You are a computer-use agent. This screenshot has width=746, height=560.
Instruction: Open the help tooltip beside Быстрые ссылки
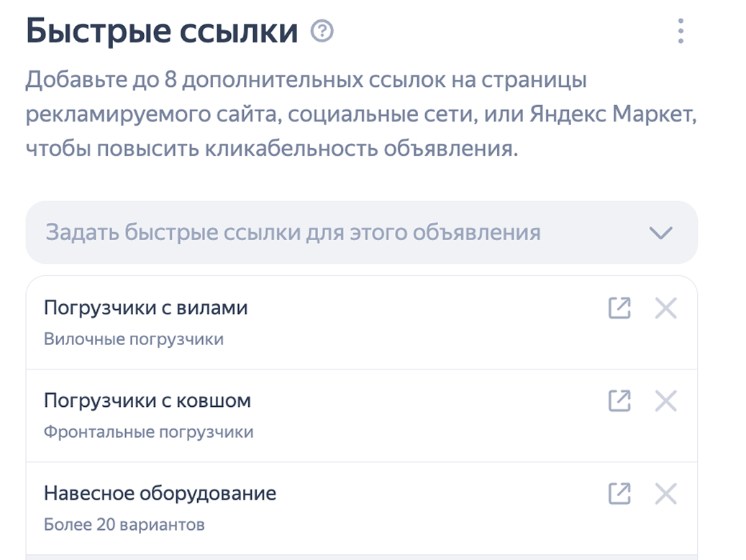(x=322, y=32)
